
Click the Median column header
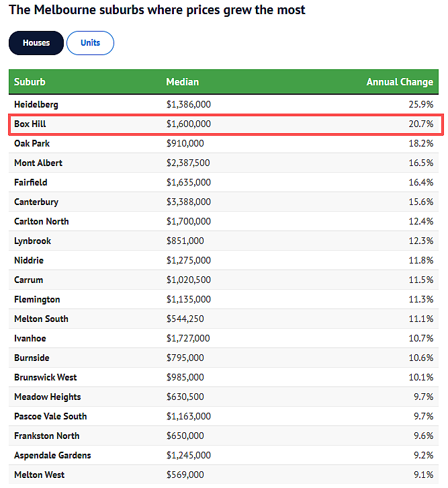tap(183, 82)
